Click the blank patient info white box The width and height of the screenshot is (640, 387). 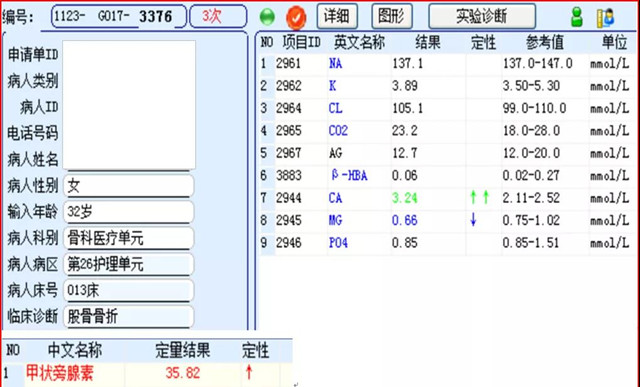point(129,105)
